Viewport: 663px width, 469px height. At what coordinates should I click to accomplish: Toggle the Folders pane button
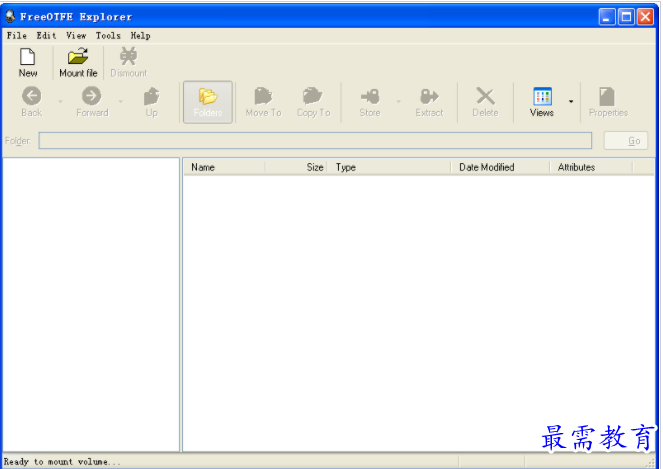coord(208,102)
